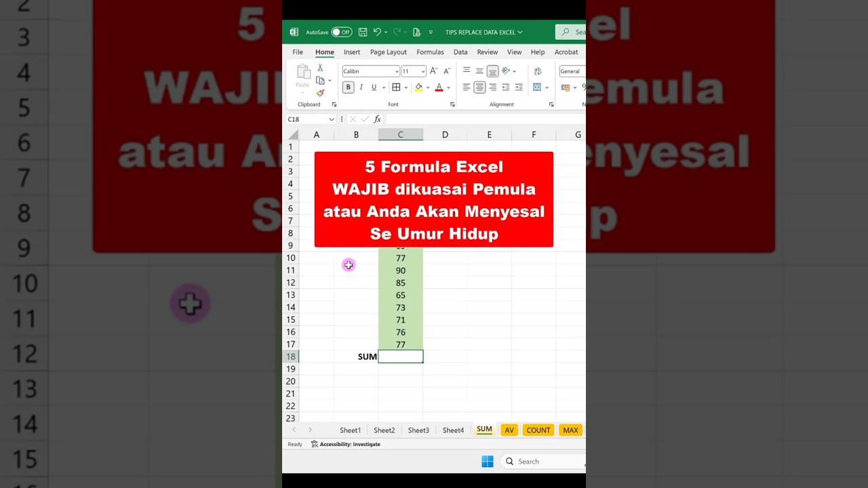The height and width of the screenshot is (488, 868).
Task: Select the Italic formatting icon
Action: [361, 87]
